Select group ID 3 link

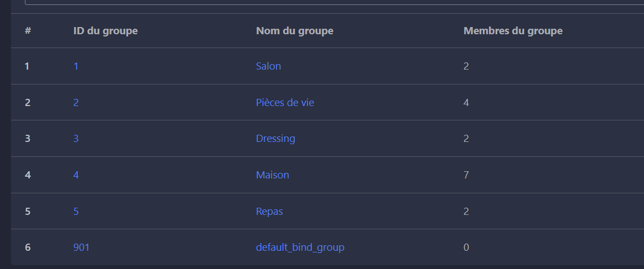pos(76,139)
